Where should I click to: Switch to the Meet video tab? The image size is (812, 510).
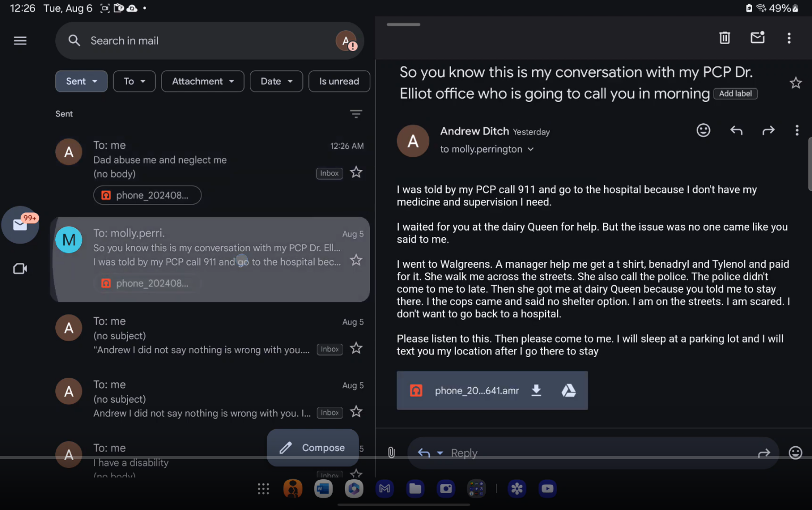pos(20,269)
